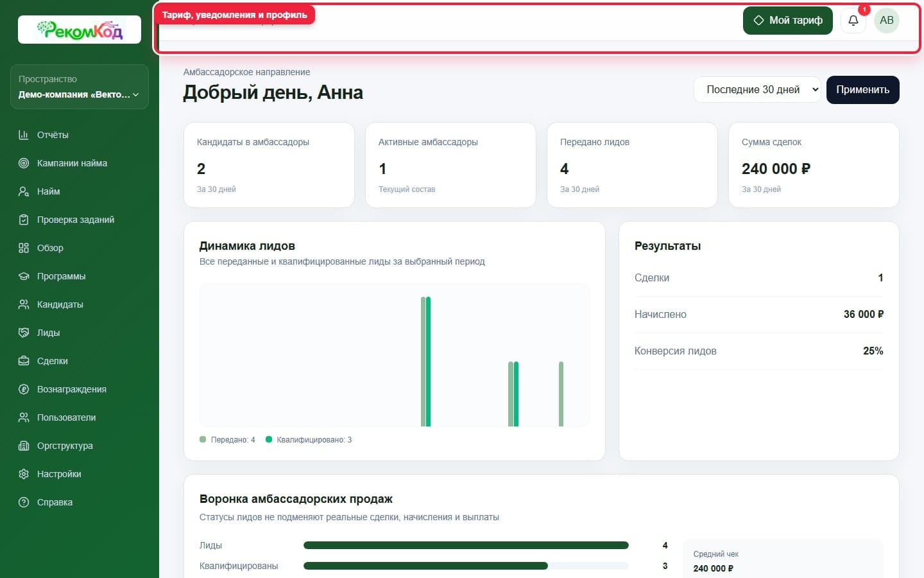Screen dimensions: 924x578
Task: Click the Начислено 36 000 ₽ row
Action: (758, 314)
